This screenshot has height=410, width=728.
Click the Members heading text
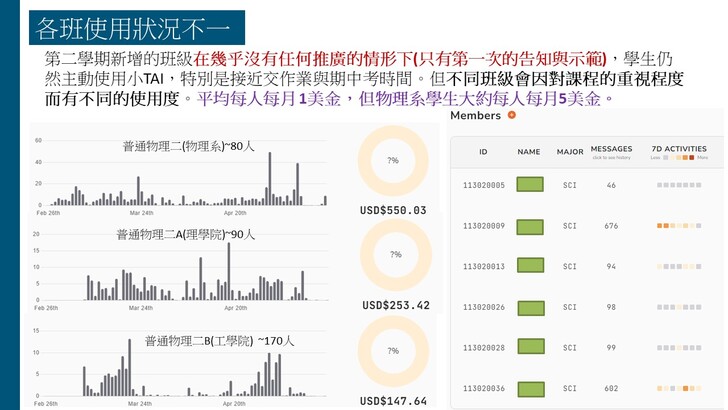pos(475,115)
